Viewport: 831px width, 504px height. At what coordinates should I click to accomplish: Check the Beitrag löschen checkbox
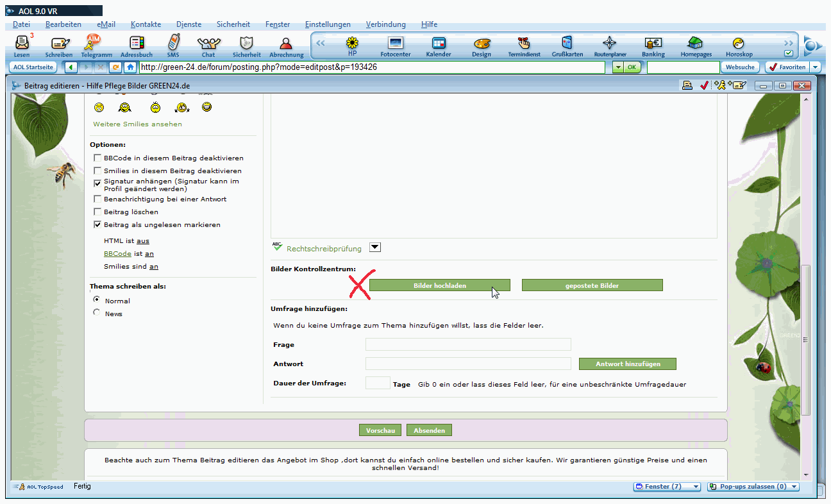[97, 212]
